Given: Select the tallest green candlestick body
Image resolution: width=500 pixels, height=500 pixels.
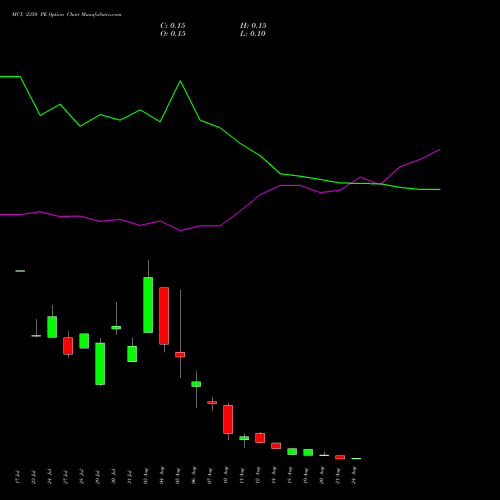Looking at the screenshot, I should pyautogui.click(x=148, y=305).
